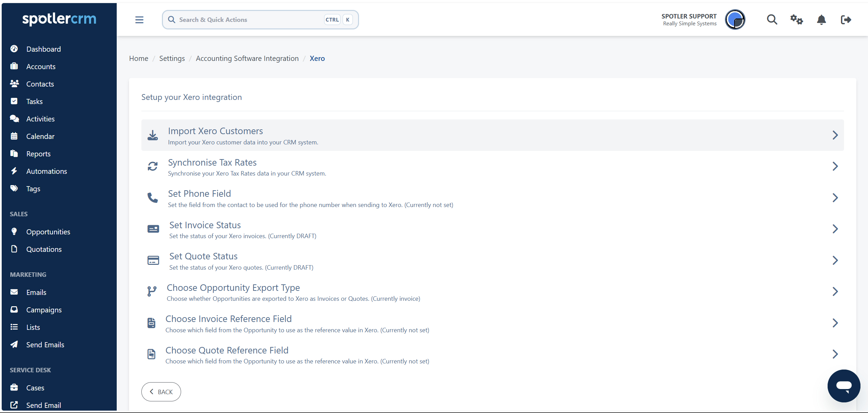
Task: Open Opportunities in the Sales section
Action: click(x=48, y=232)
